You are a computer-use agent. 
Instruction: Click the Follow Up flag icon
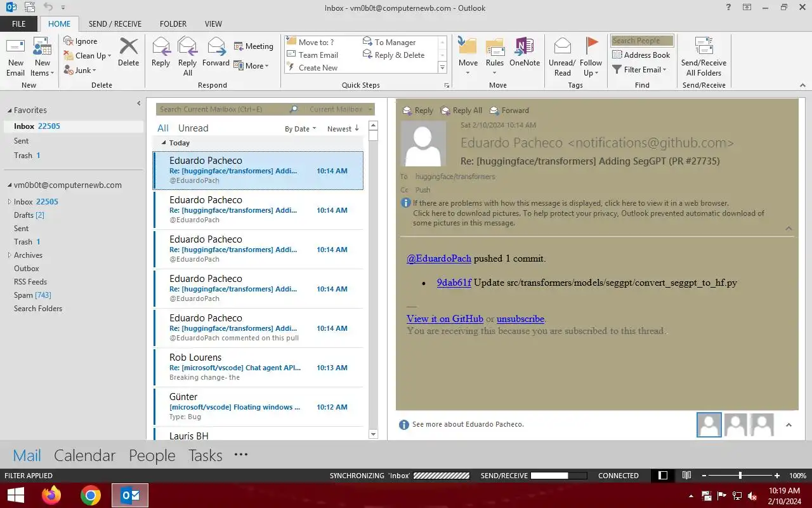tap(591, 46)
